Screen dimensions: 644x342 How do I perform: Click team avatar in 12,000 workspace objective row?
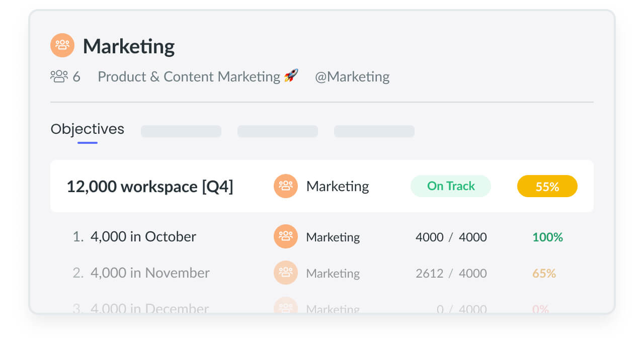pyautogui.click(x=286, y=186)
